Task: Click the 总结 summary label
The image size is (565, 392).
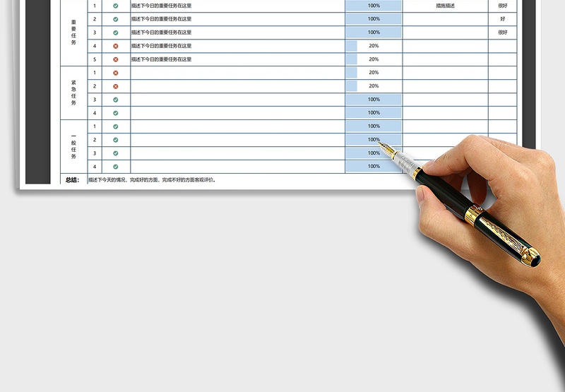Action: [x=73, y=179]
